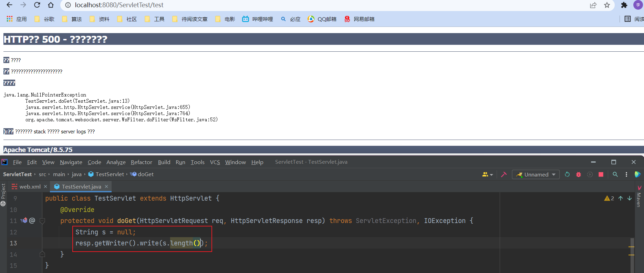This screenshot has width=644, height=273.
Task: Open the Navigate menu
Action: [x=71, y=162]
